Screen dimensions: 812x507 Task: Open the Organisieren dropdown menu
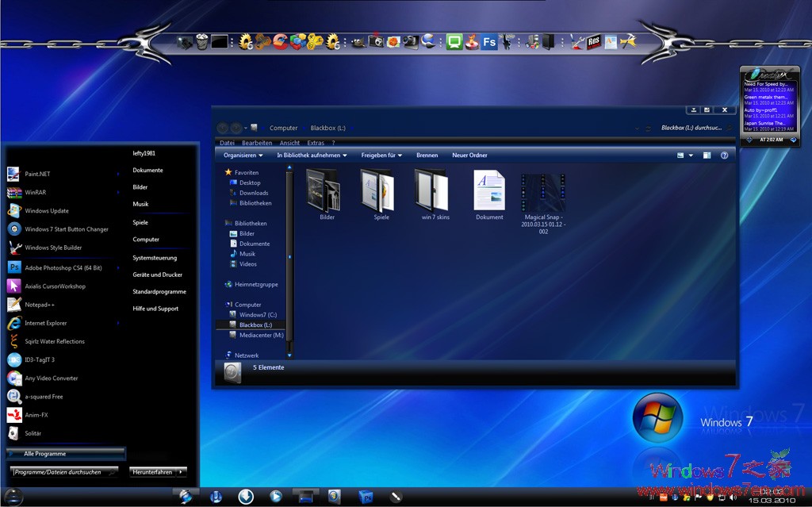[x=242, y=156]
